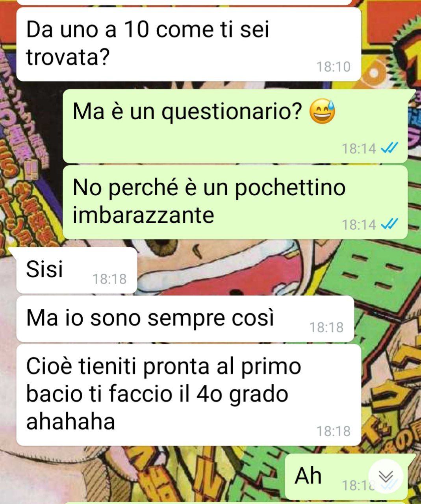Select the 'Ma è un questionario?' message
This screenshot has height=504, width=421.
coord(235,126)
